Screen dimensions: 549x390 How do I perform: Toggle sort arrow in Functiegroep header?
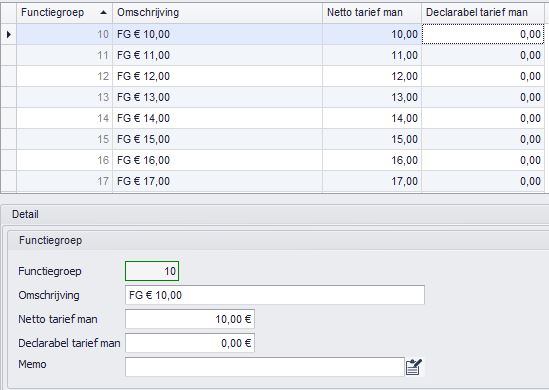coord(103,13)
